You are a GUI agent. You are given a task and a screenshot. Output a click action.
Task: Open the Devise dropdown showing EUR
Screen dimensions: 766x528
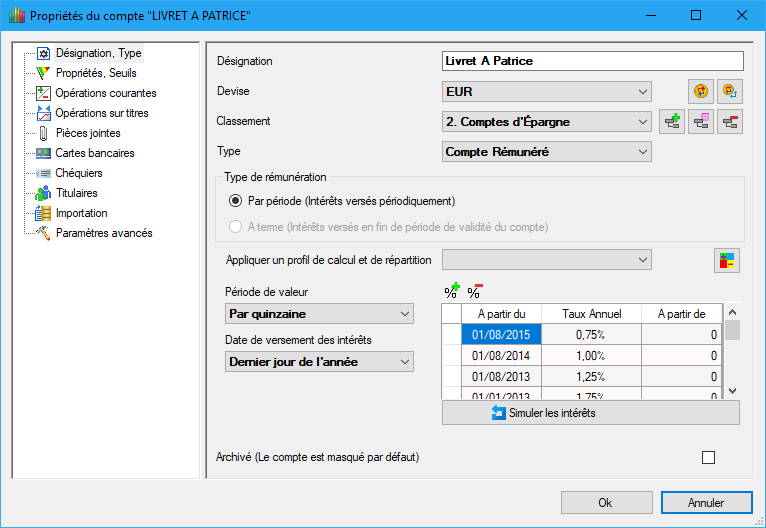[546, 92]
